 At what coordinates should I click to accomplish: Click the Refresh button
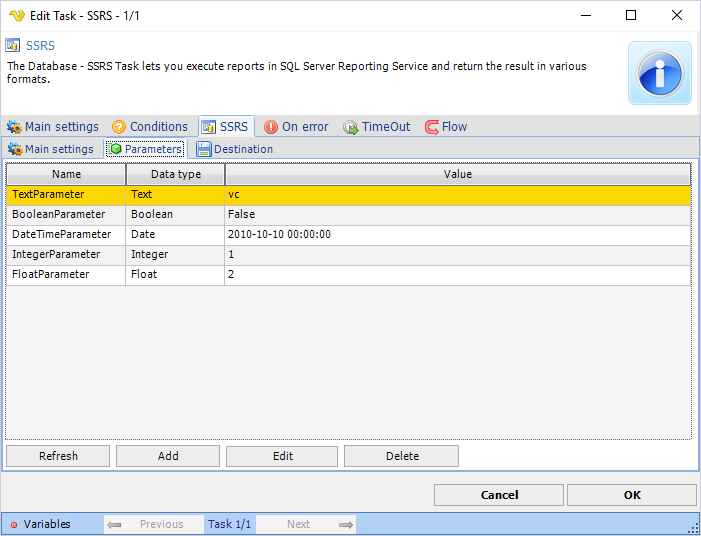(58, 456)
